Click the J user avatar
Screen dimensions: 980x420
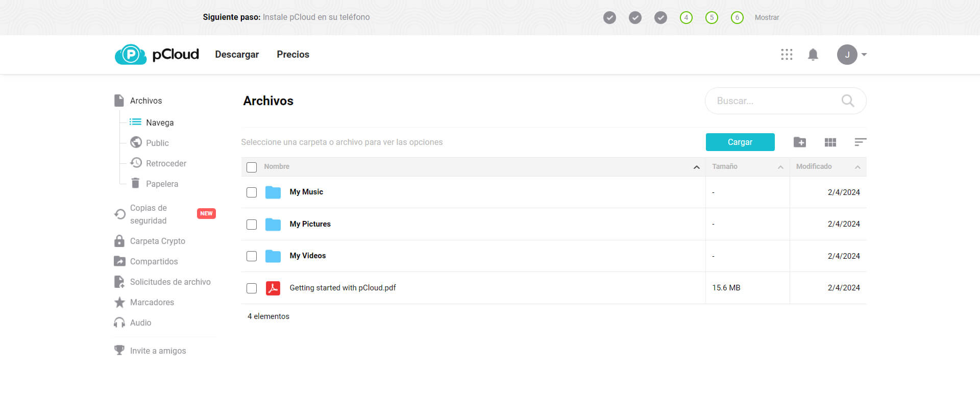(847, 55)
